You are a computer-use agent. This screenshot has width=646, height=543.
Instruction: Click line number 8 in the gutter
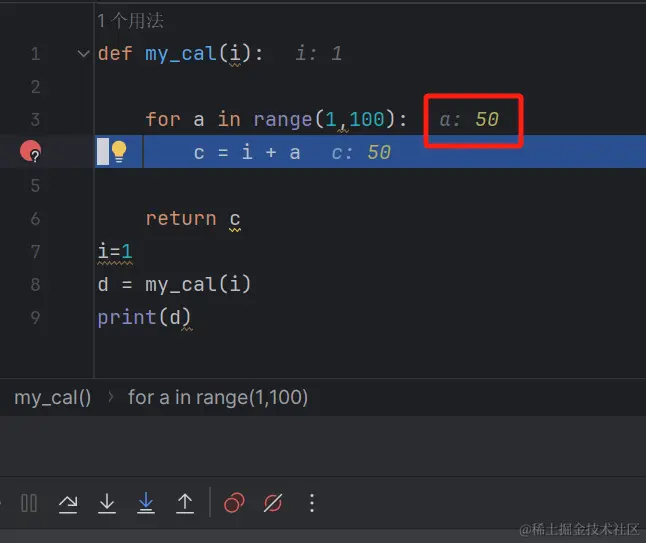(x=35, y=284)
